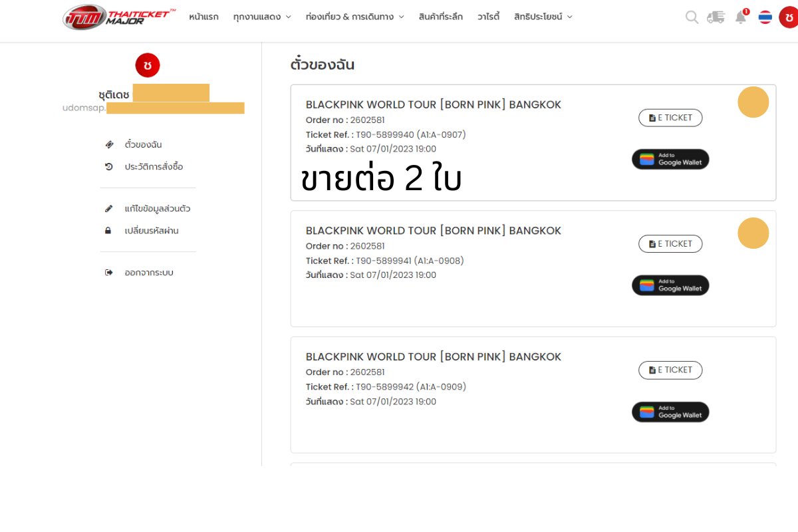This screenshot has height=532, width=798.
Task: Click Ticket Ref. T90-5899942 text
Action: 386,387
